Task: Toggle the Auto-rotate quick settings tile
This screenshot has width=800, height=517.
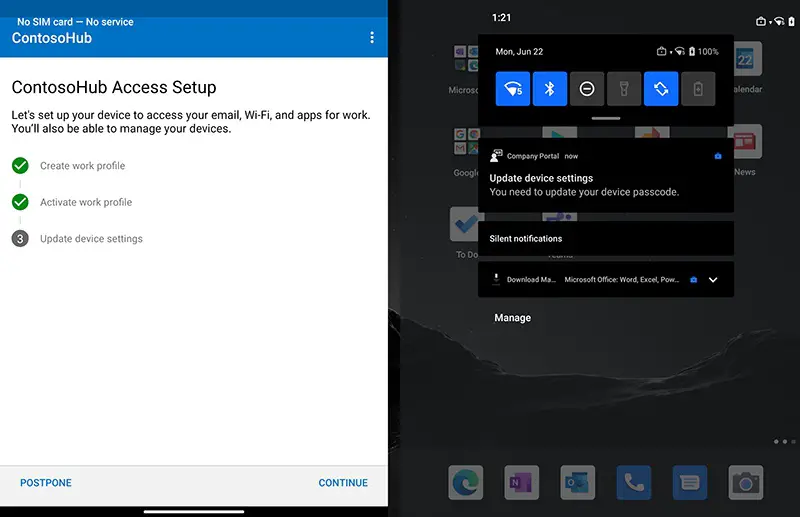Action: pos(661,89)
